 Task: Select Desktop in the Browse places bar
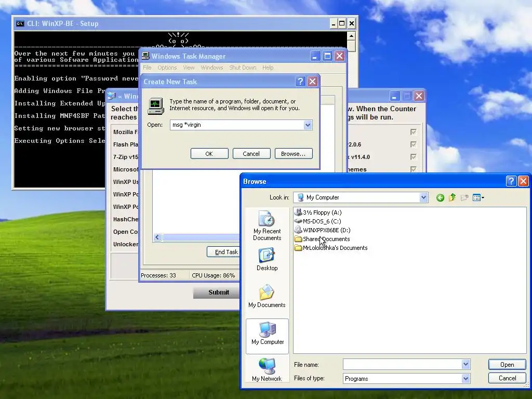(267, 260)
